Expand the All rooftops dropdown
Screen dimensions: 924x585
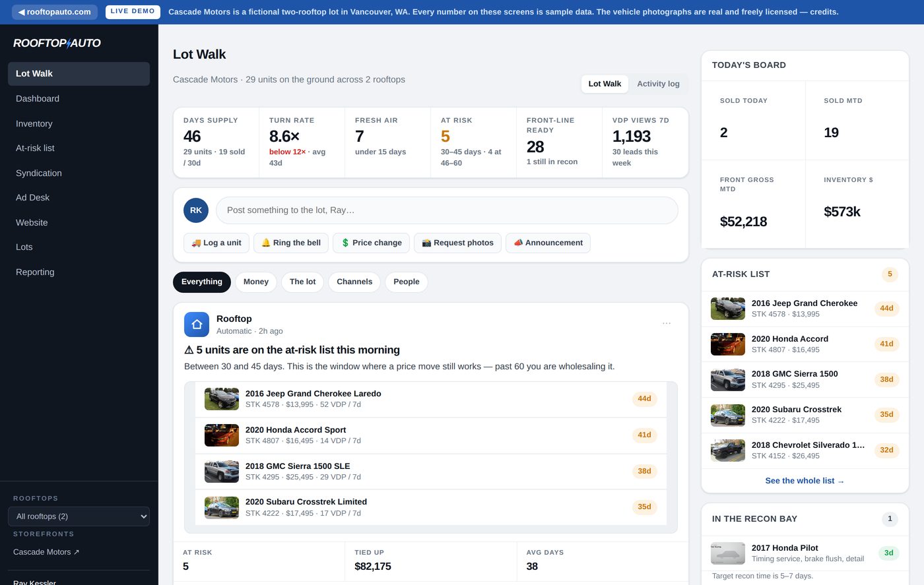click(x=79, y=516)
